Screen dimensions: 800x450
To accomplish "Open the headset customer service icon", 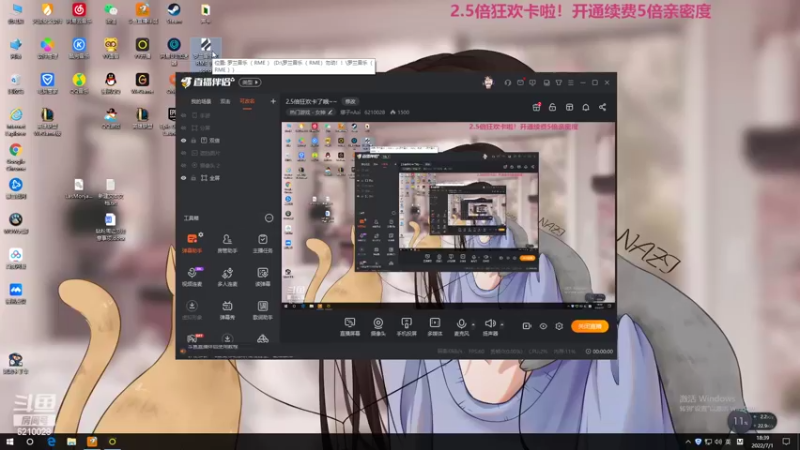I will tap(508, 83).
